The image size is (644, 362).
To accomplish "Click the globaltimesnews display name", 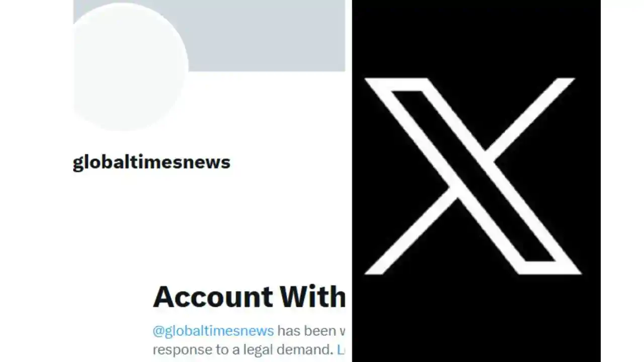I will 151,162.
